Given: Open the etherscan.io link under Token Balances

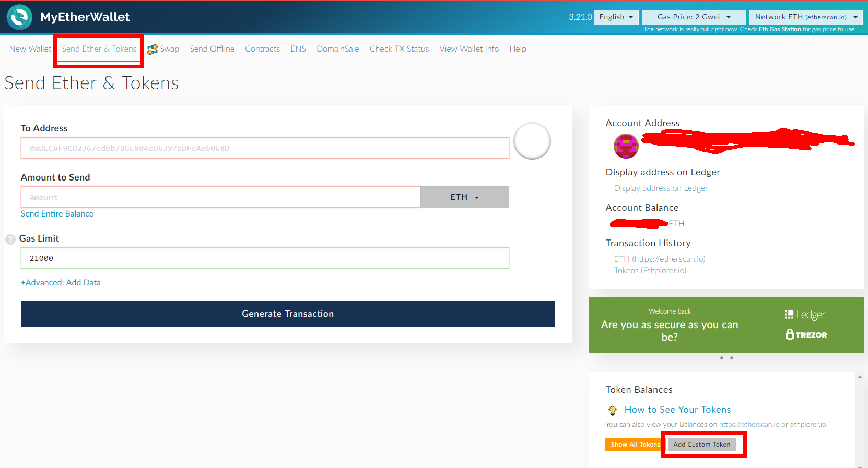Looking at the screenshot, I should coord(749,425).
